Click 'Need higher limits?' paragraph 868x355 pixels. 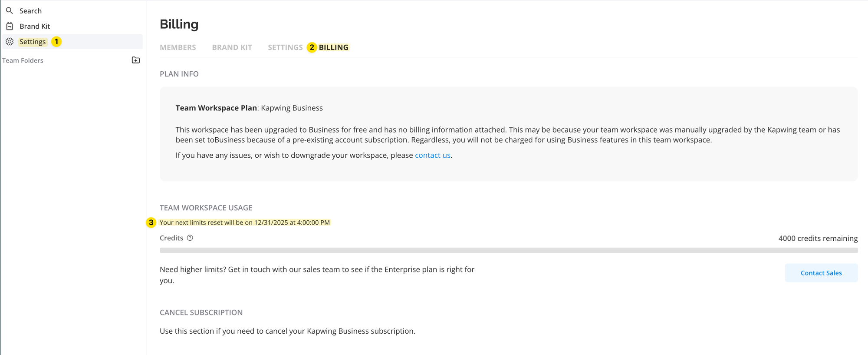pyautogui.click(x=317, y=275)
